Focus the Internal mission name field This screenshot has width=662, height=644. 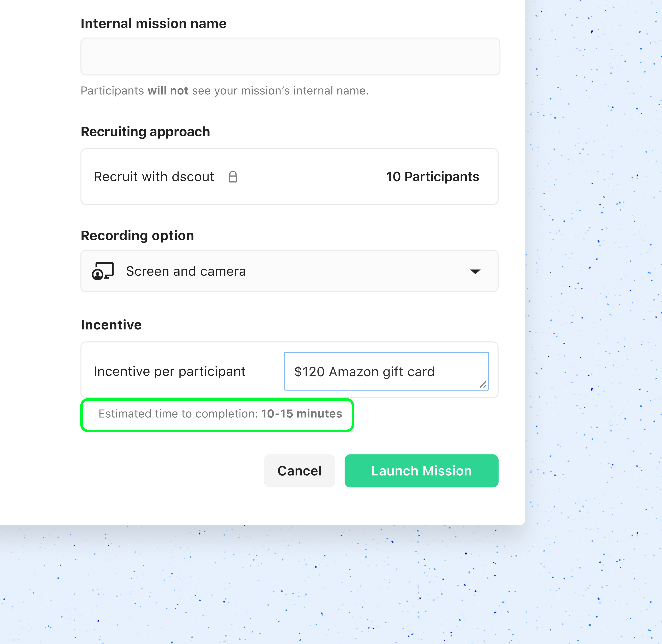click(x=290, y=56)
